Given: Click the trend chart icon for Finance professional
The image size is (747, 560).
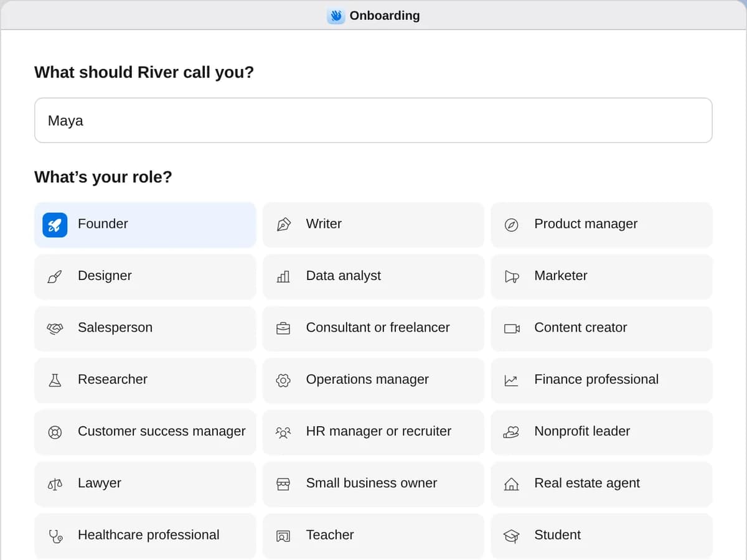Looking at the screenshot, I should 511,380.
